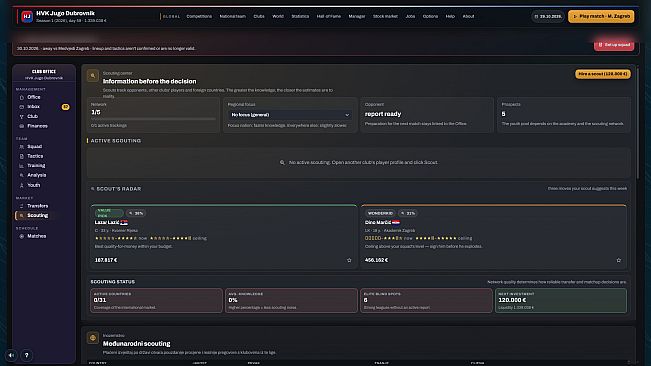Open the Statistics menu
The height and width of the screenshot is (366, 651).
(300, 17)
